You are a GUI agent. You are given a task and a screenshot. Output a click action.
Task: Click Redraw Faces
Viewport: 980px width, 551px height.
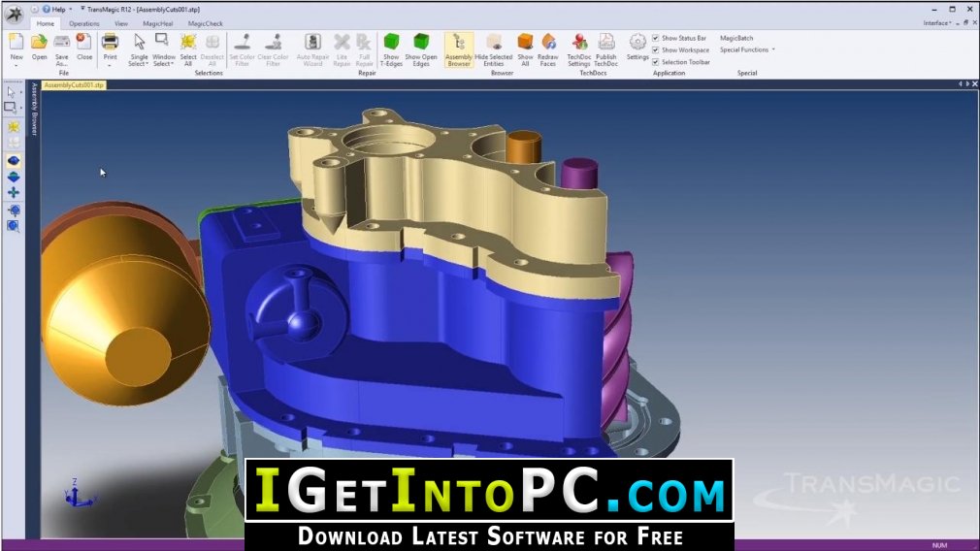548,50
